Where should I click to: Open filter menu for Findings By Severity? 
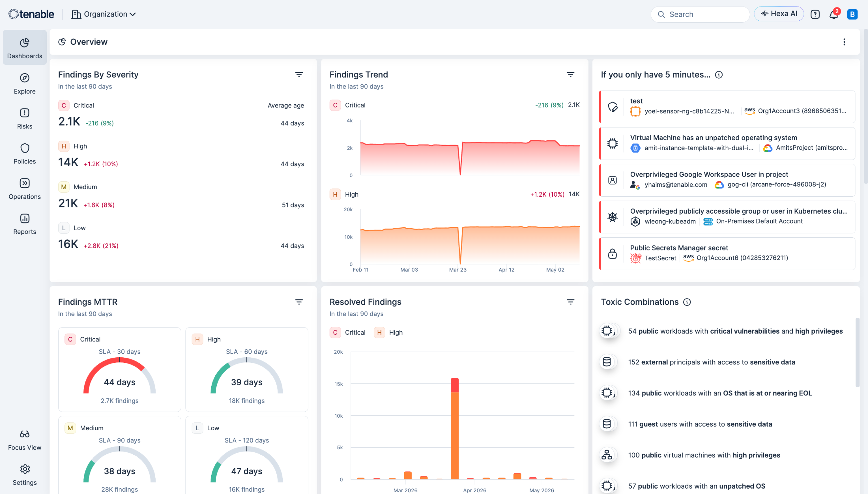299,75
